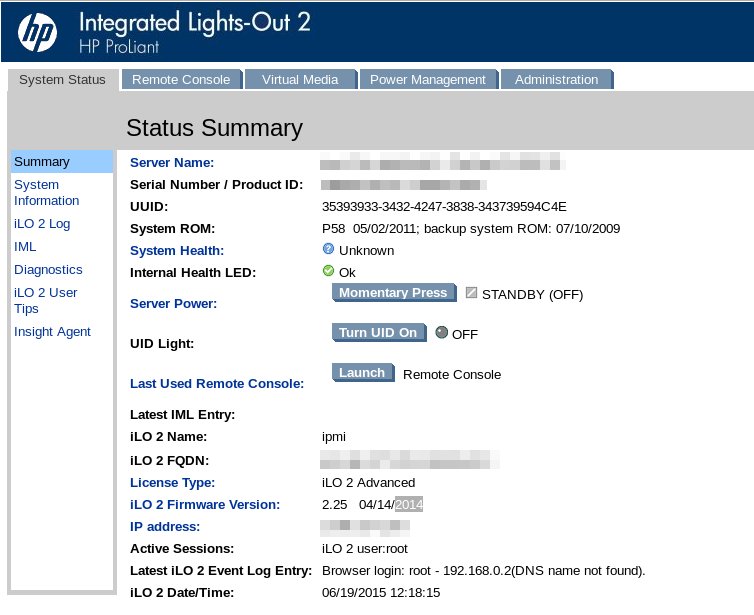Click the 'Serial Number / Product ID:' label
The width and height of the screenshot is (754, 615).
(216, 185)
